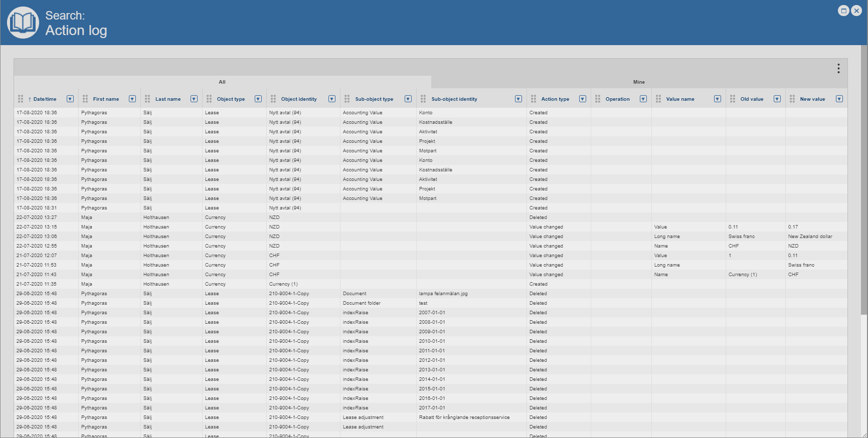868x438 pixels.
Task: Open the Sub-object type filter dropdown
Action: (408, 99)
